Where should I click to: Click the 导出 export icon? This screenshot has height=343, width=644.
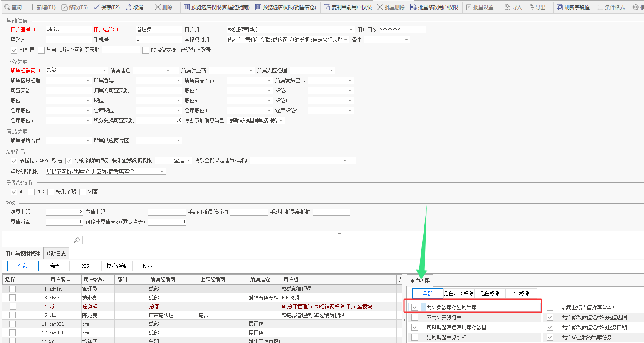(x=530, y=7)
